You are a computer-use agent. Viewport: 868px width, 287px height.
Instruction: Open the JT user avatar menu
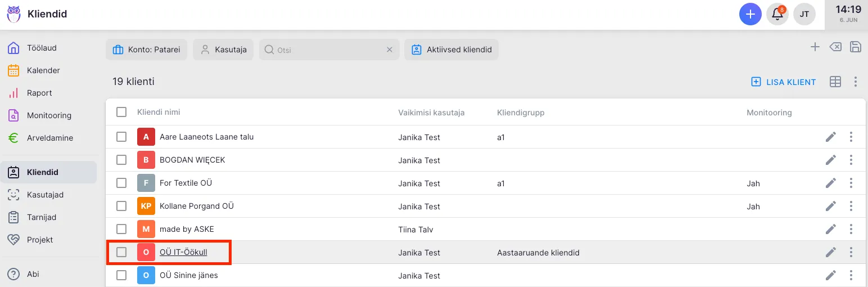coord(804,14)
